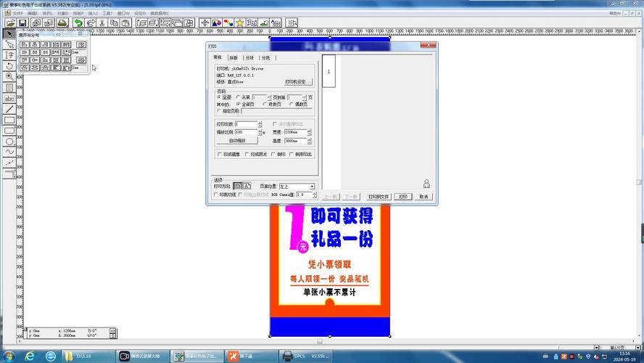Select the diagonal line drawing tool
This screenshot has width=644, height=363.
pos(9,109)
